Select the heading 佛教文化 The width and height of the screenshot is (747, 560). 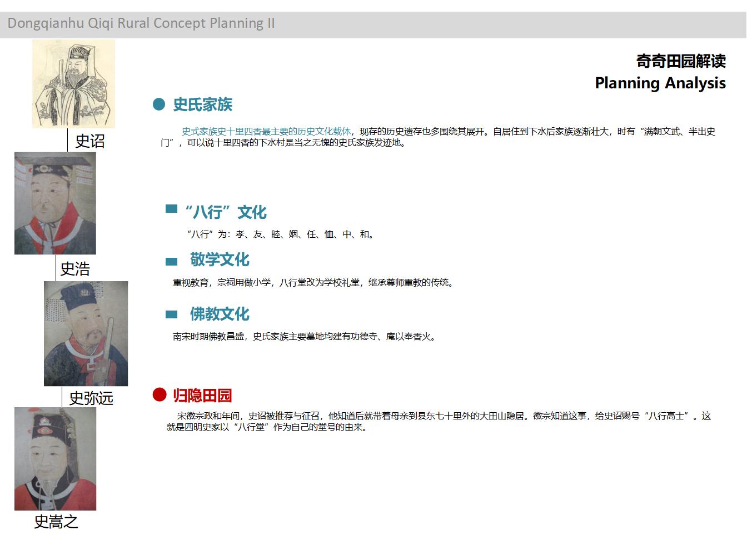pyautogui.click(x=220, y=314)
